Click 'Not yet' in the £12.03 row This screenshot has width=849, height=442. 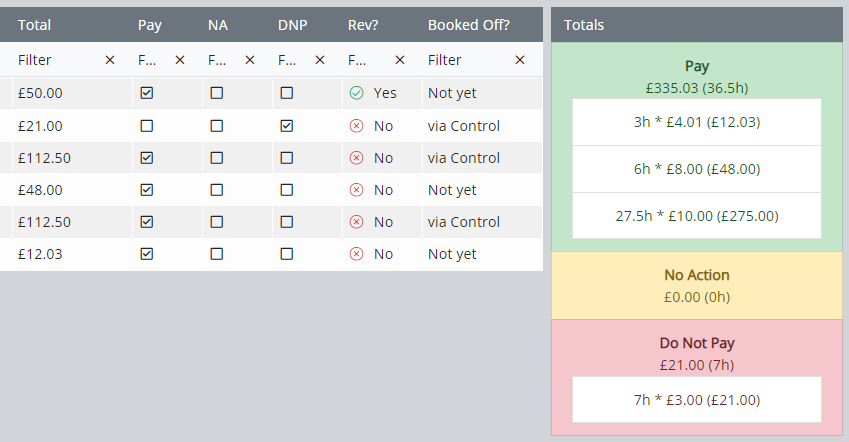coord(452,254)
